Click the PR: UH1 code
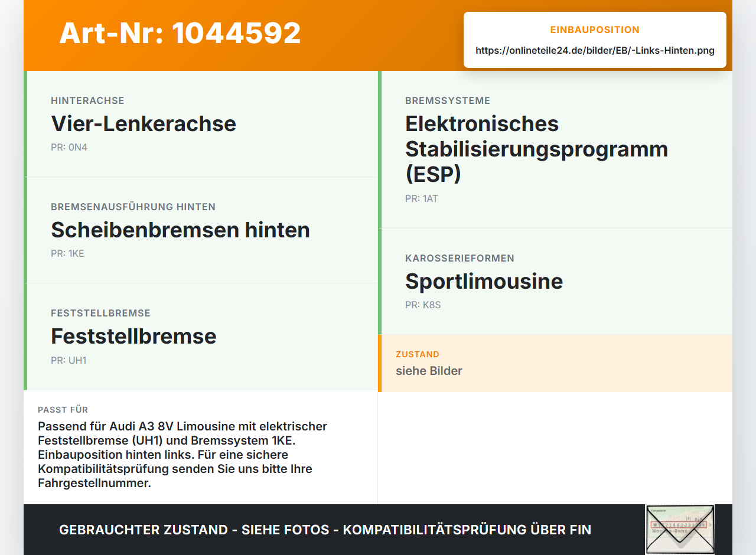This screenshot has height=555, width=756. click(x=69, y=360)
